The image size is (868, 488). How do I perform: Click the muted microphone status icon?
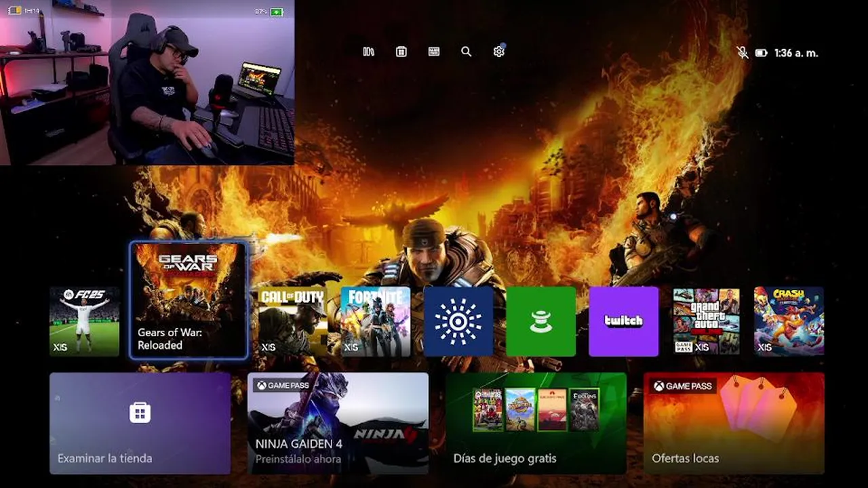coord(743,52)
